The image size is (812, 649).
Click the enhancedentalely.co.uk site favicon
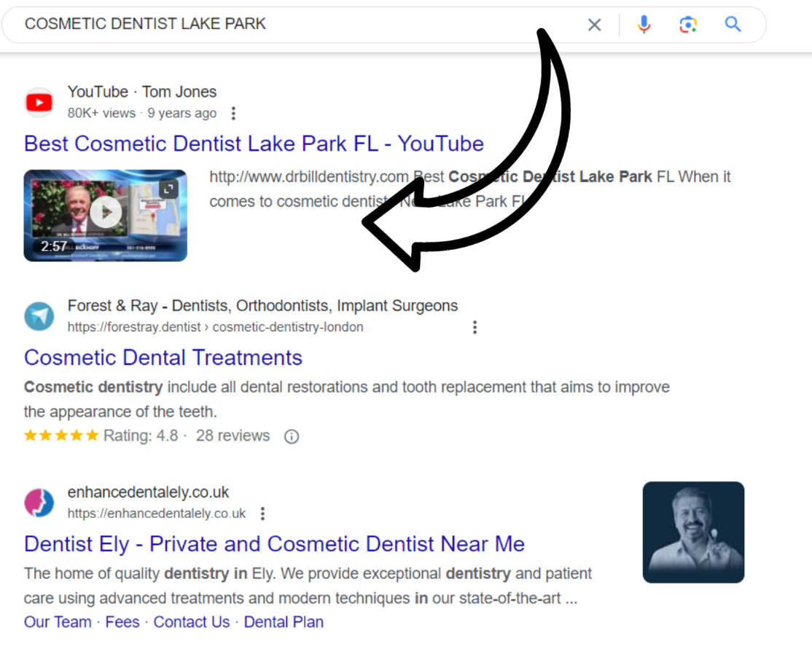[39, 503]
